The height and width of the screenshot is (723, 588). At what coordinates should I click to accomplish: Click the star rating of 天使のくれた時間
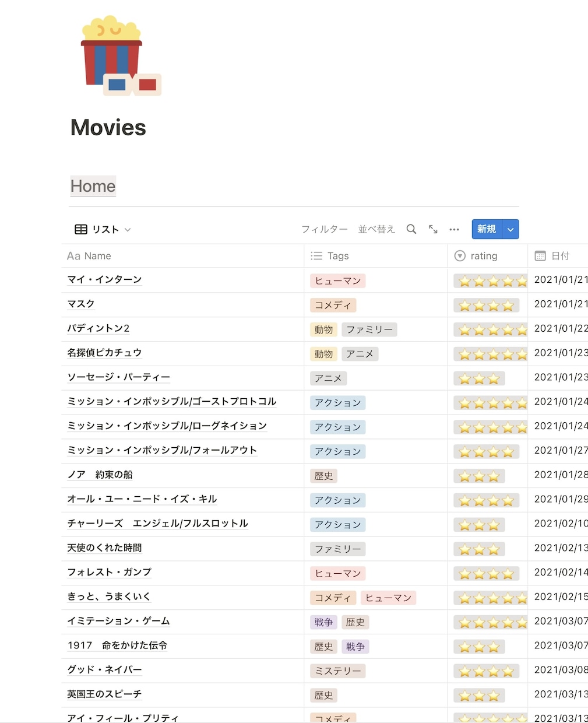point(480,550)
